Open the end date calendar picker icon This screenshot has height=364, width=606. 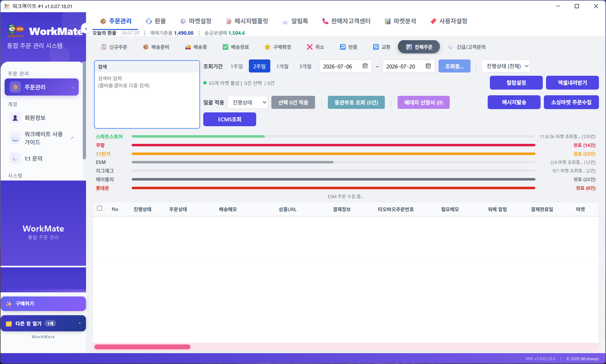click(x=428, y=66)
